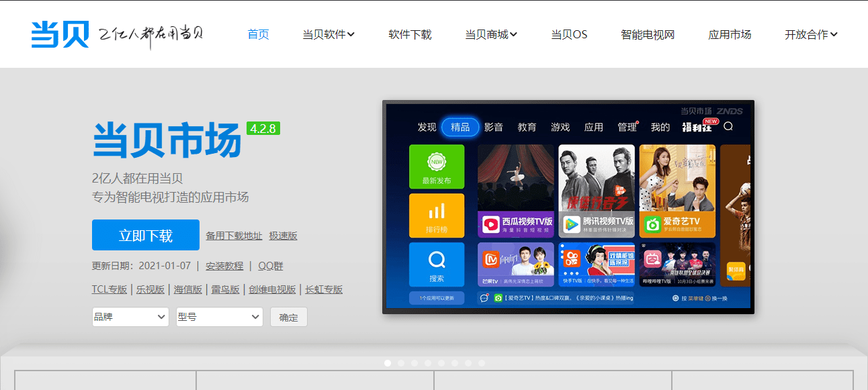The image size is (868, 390).
Task: Open the 芒果tv app icon
Action: pos(515,272)
